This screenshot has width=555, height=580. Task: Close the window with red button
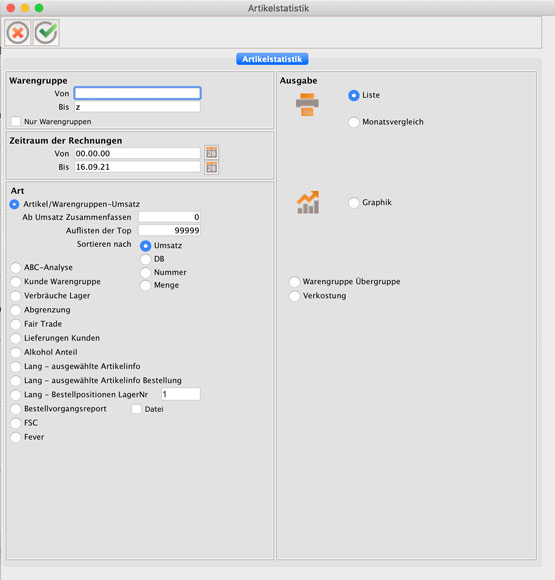tap(11, 8)
